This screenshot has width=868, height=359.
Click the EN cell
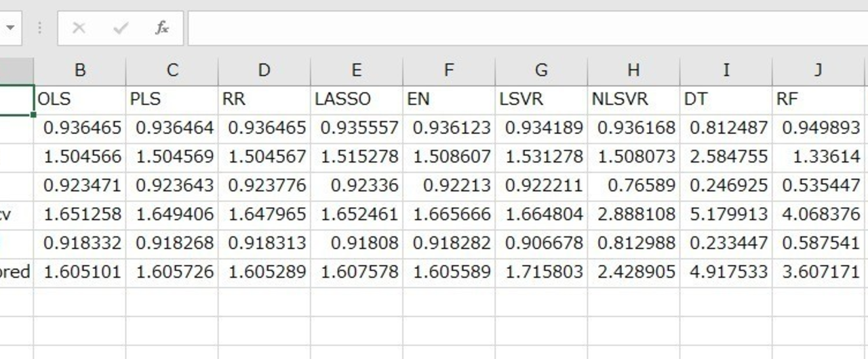coord(449,99)
